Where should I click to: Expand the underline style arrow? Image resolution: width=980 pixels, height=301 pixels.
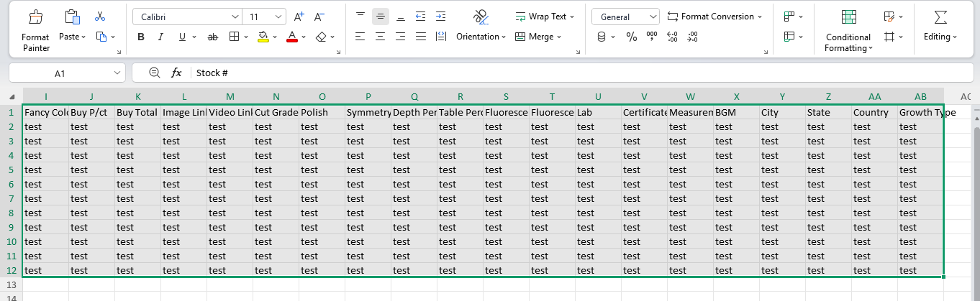click(194, 37)
